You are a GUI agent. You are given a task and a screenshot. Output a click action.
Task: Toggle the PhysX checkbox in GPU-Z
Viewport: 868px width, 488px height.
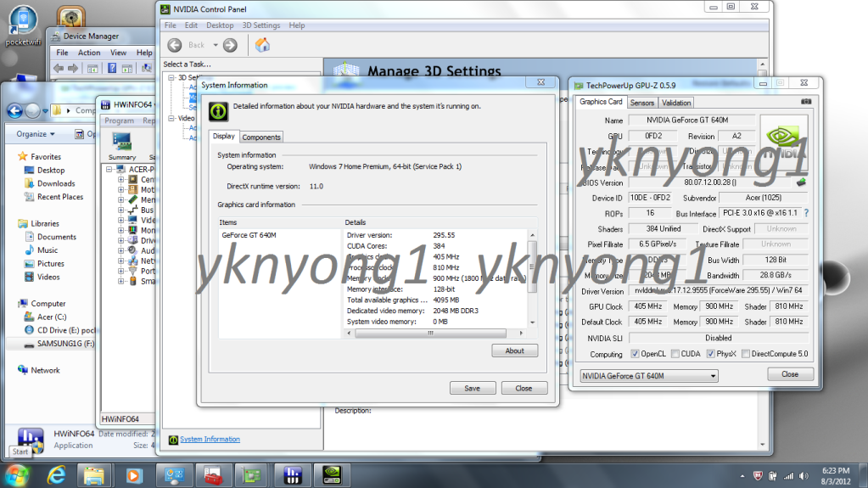[711, 354]
